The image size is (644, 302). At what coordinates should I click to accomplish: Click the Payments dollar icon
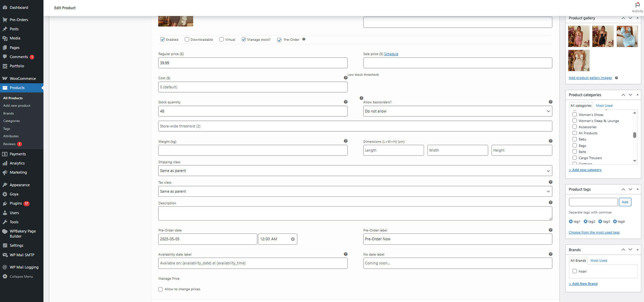coord(5,154)
